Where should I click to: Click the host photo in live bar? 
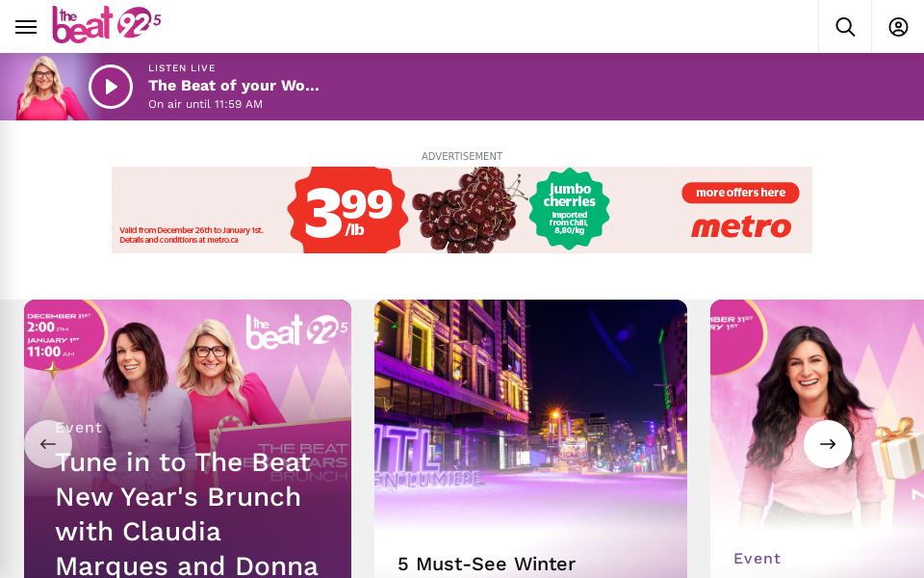pos(44,88)
